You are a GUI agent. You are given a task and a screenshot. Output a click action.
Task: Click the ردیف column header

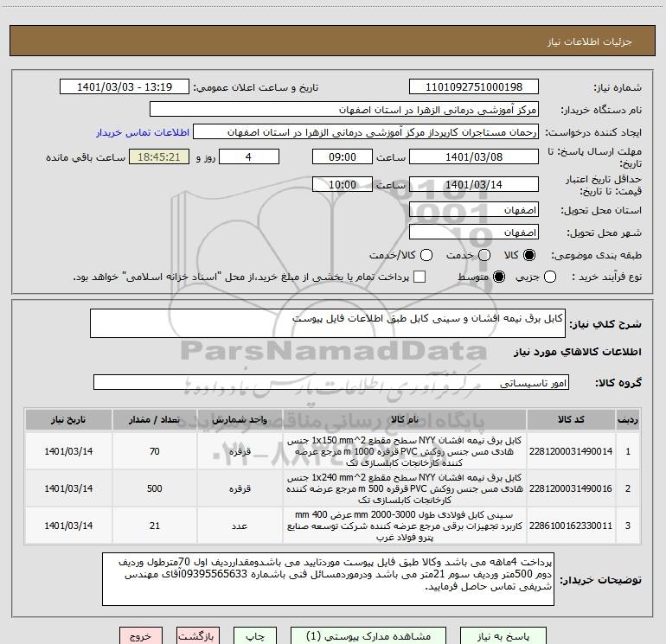628,419
